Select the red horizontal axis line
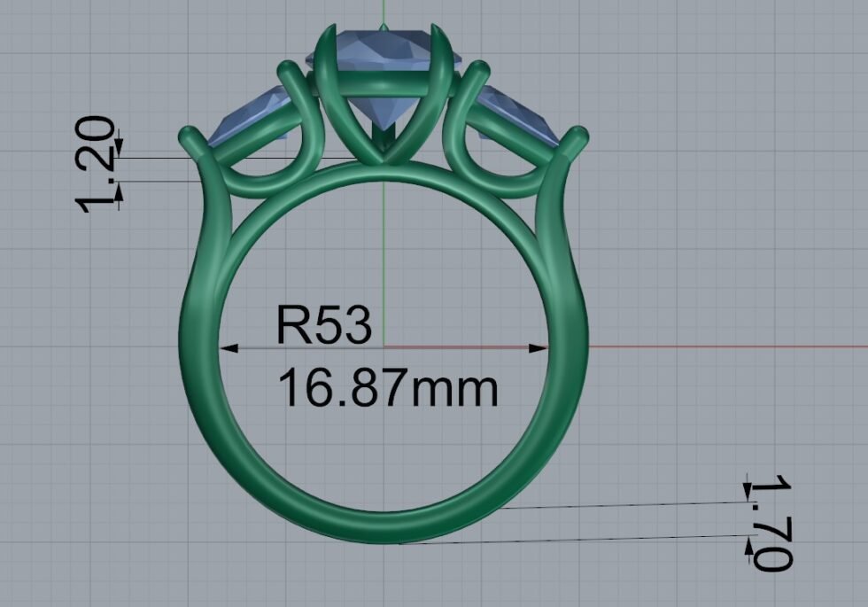The width and height of the screenshot is (868, 607). pos(709,346)
